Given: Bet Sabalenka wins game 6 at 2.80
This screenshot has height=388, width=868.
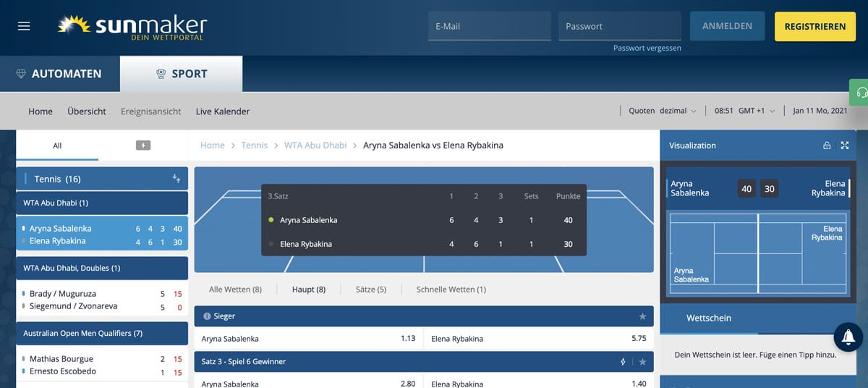Looking at the screenshot, I should (308, 383).
